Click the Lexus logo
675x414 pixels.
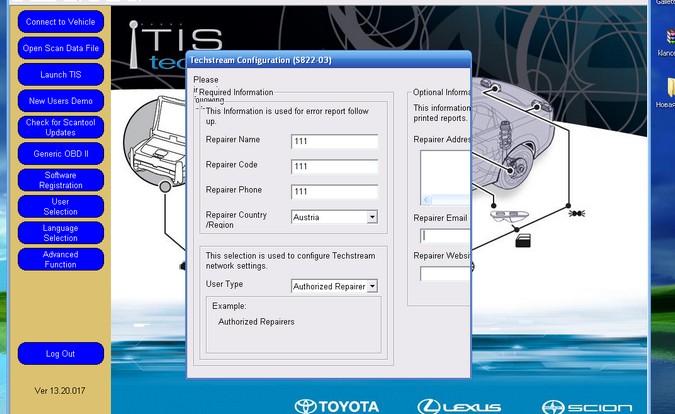click(x=459, y=407)
